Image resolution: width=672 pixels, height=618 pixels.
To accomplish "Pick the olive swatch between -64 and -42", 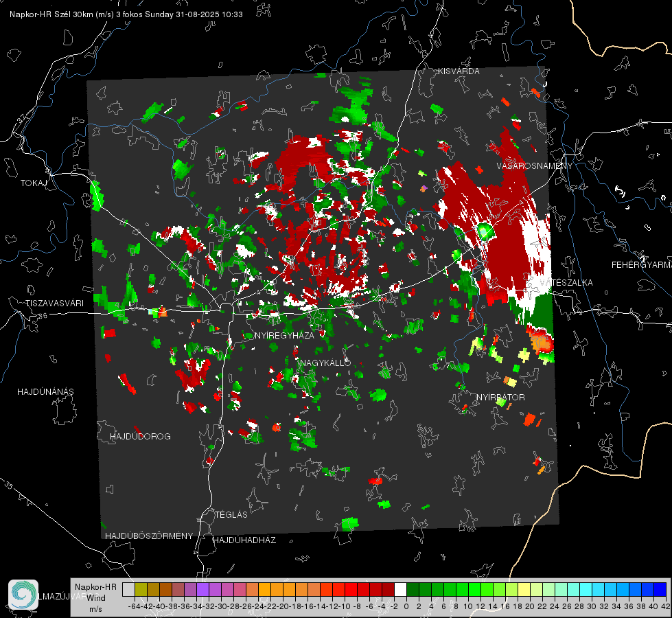I will tap(141, 589).
